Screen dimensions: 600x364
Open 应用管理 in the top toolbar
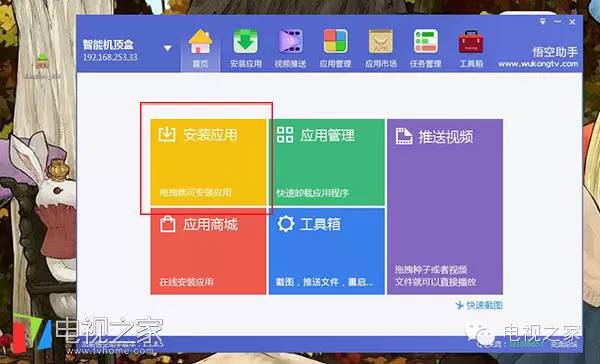coord(336,49)
